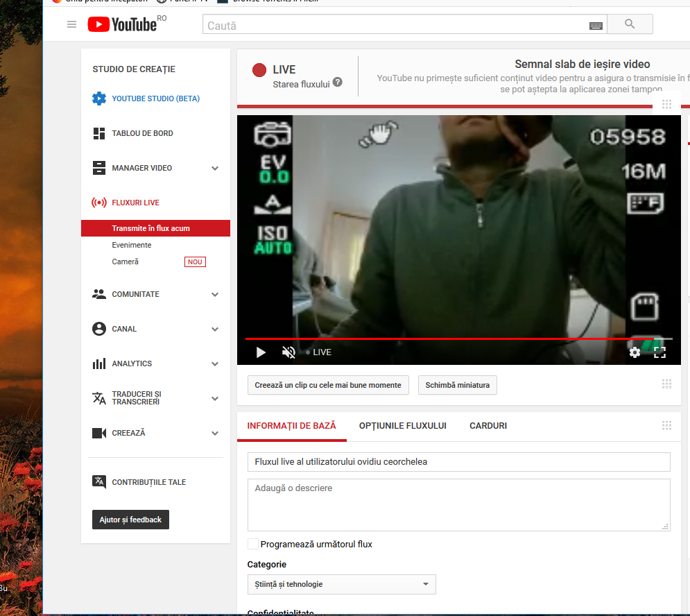
Task: Expand the Canal section
Action: pos(215,330)
